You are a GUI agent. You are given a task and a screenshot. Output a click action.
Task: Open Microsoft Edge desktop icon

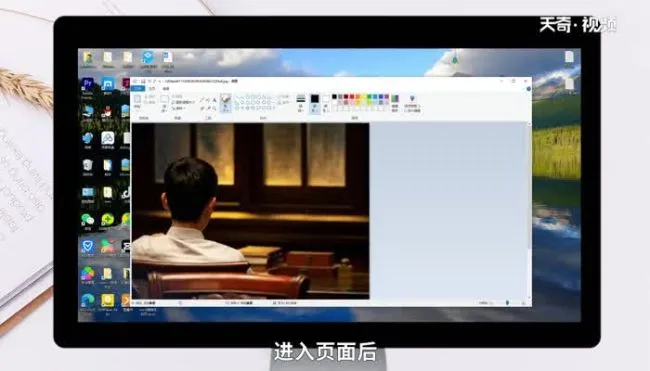click(87, 300)
